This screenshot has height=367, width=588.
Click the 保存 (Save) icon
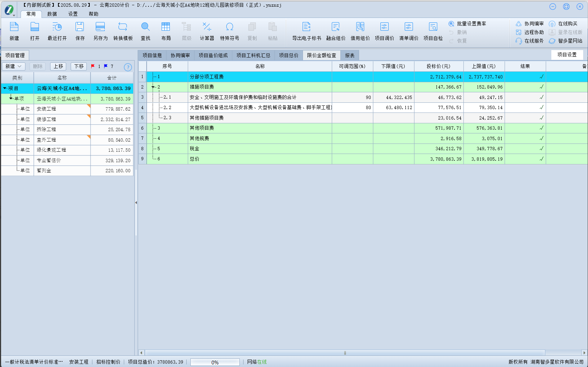pos(80,27)
